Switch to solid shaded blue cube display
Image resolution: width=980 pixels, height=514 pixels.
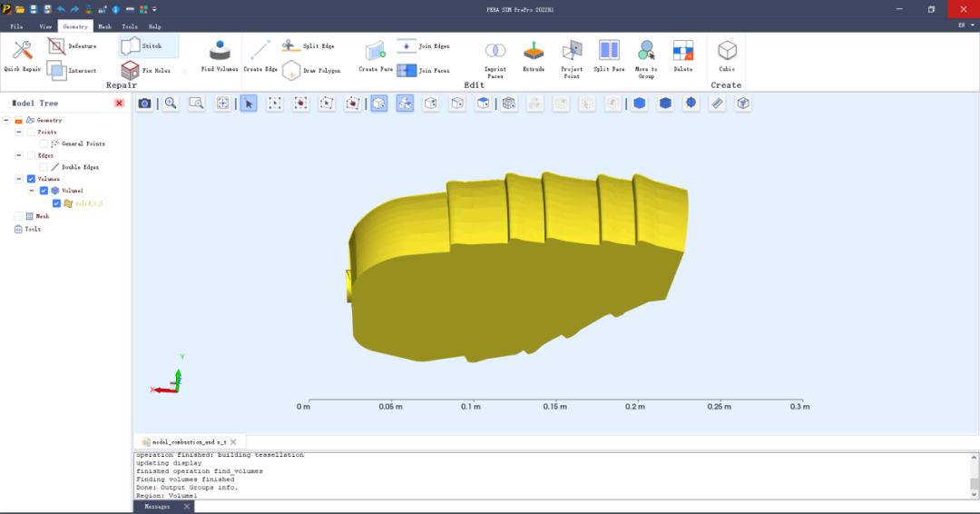click(x=639, y=104)
